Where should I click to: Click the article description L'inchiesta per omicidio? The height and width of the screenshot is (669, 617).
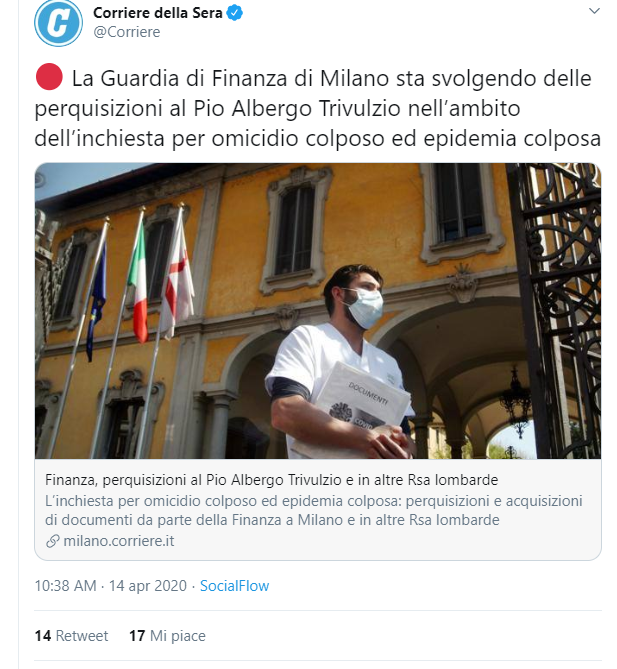[x=314, y=510]
